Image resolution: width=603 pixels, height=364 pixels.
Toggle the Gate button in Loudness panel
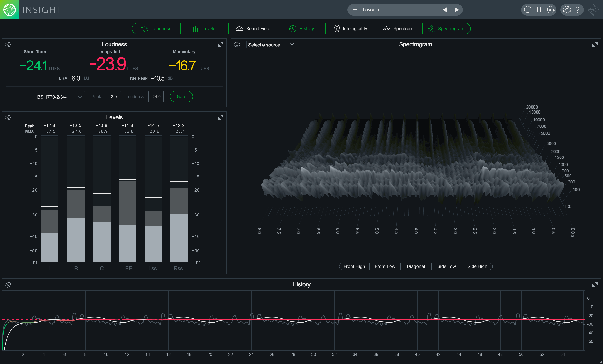181,97
